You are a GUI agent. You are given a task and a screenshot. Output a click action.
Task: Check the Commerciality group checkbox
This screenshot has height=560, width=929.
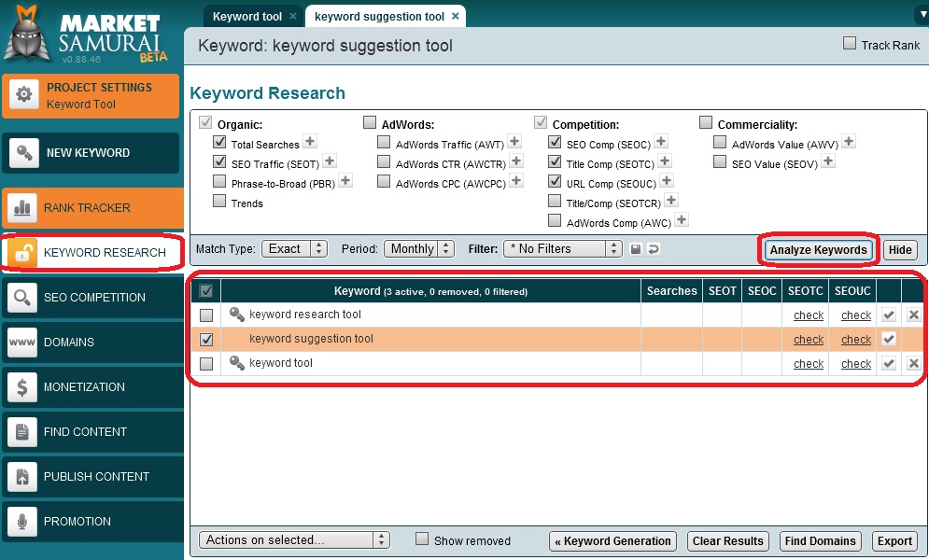pos(706,122)
